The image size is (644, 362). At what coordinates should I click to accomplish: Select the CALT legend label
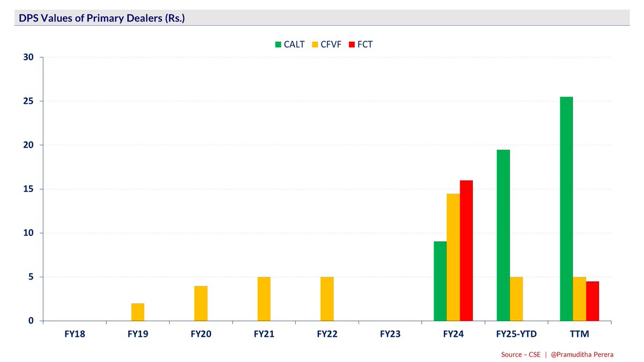click(x=294, y=45)
